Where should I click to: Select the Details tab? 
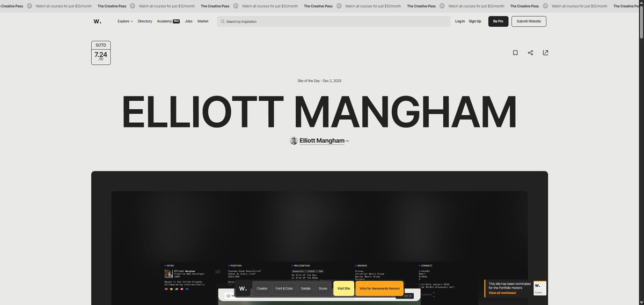305,288
